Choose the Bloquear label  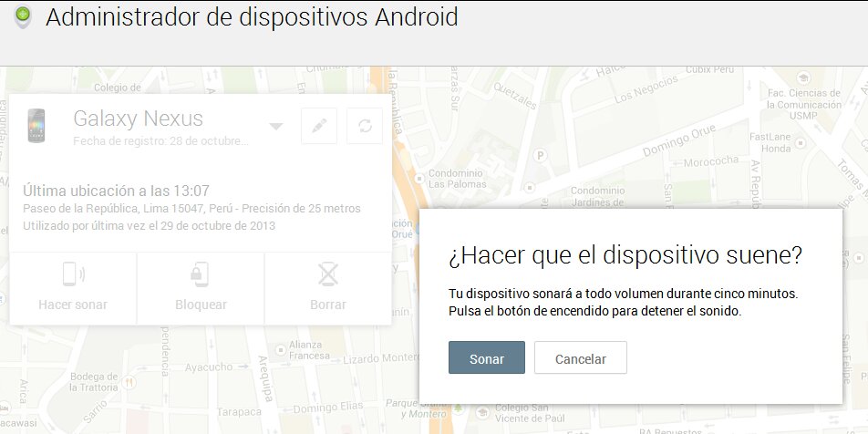(x=201, y=305)
